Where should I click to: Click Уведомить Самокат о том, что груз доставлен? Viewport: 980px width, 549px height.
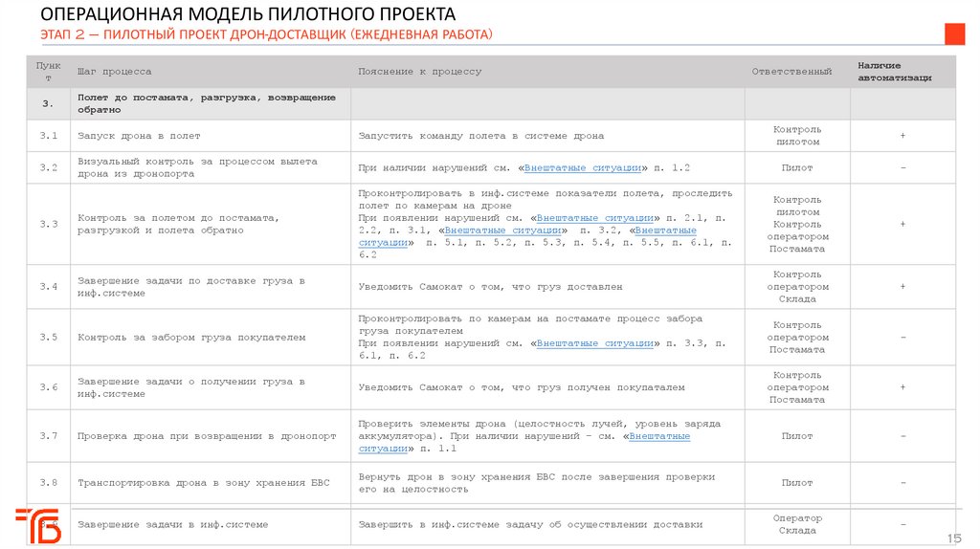click(x=490, y=287)
